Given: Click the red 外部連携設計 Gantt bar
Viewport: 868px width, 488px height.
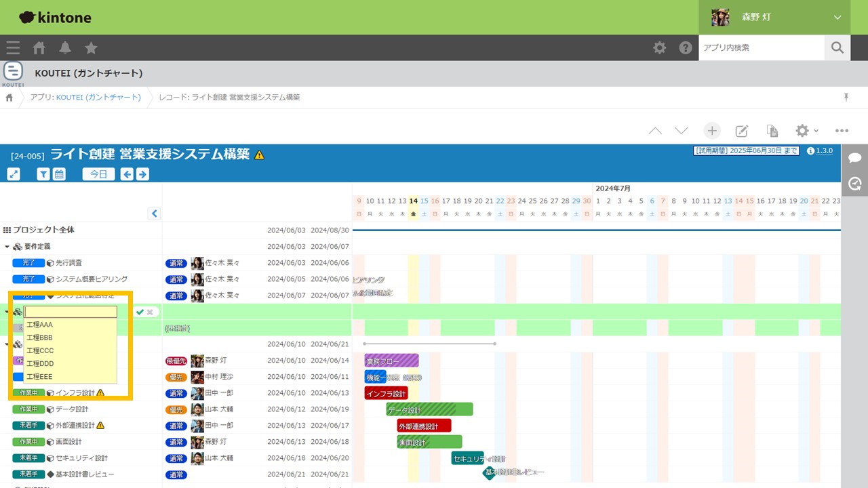Looking at the screenshot, I should click(x=424, y=426).
